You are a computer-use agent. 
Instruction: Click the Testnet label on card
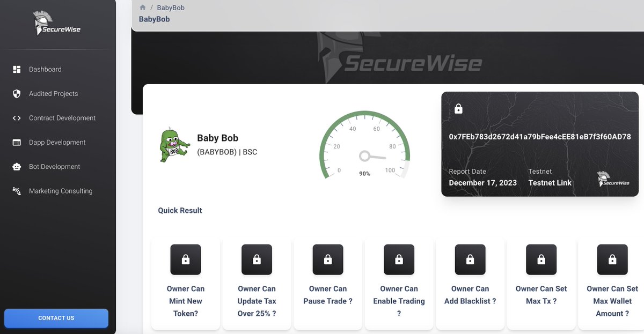coord(540,172)
